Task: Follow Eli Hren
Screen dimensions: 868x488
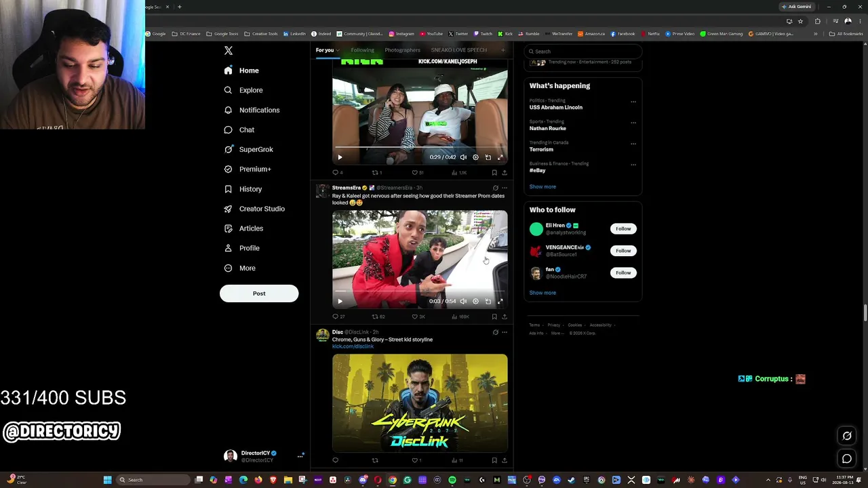Action: coord(623,229)
